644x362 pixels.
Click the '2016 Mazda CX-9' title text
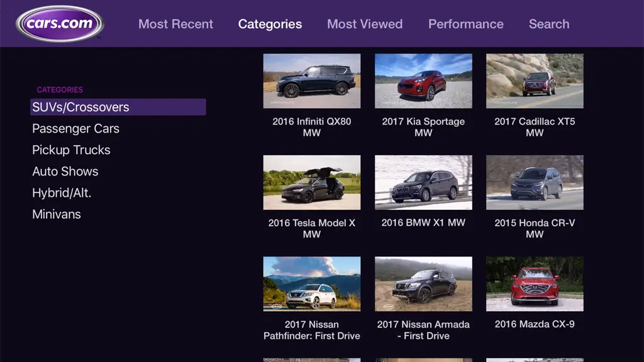(535, 324)
